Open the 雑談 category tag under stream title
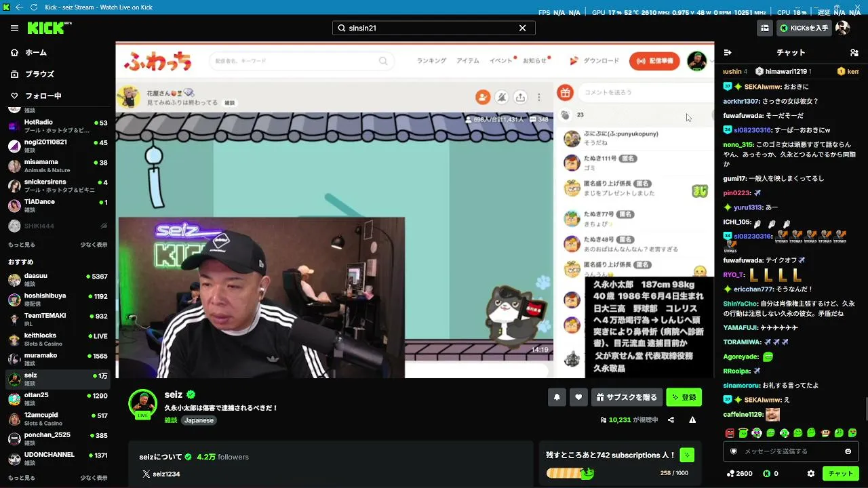Screen dimensions: 868x488 (171, 420)
